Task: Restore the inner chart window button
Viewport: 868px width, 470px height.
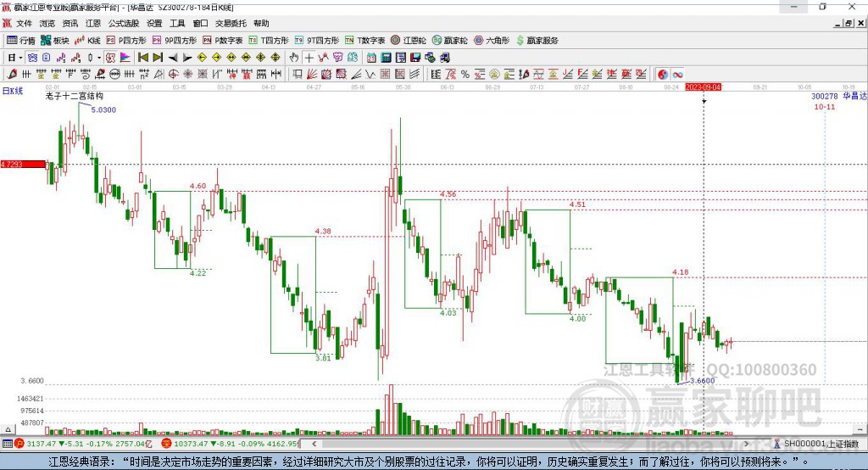Action: click(x=849, y=23)
